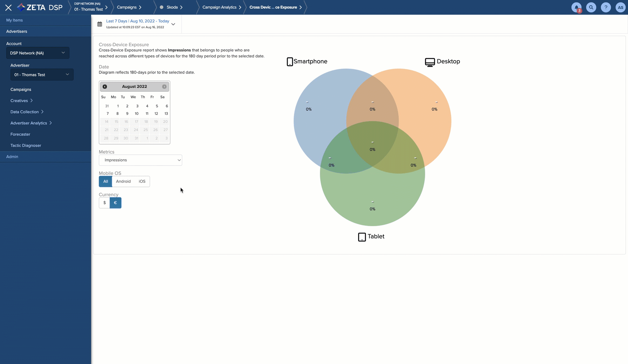The width and height of the screenshot is (628, 364).
Task: Open the AS user profile avatar
Action: pos(620,7)
